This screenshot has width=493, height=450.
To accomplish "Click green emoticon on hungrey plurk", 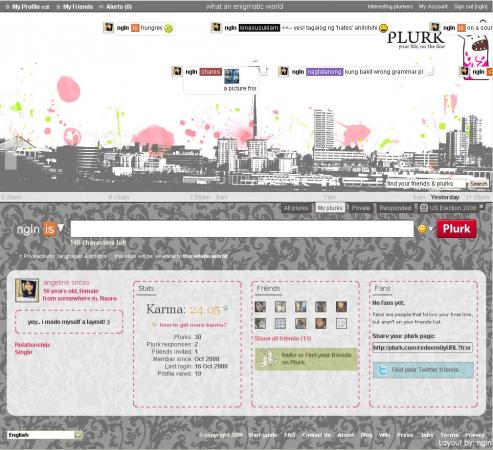I will [169, 28].
